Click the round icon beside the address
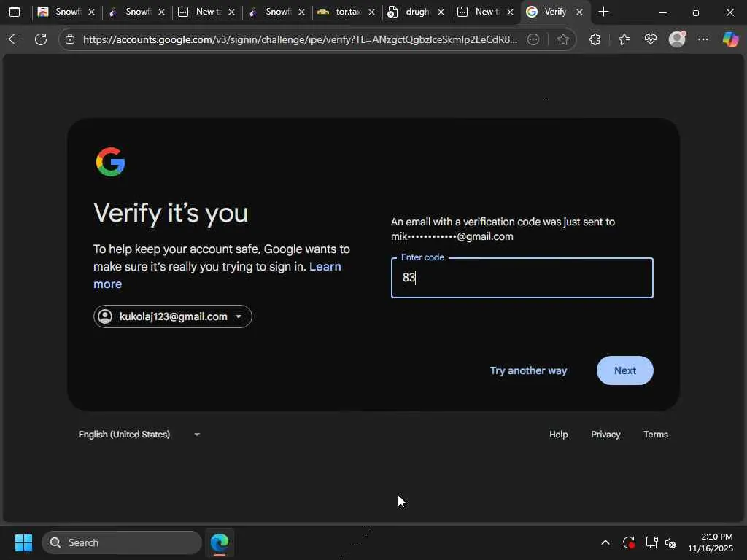 533,39
